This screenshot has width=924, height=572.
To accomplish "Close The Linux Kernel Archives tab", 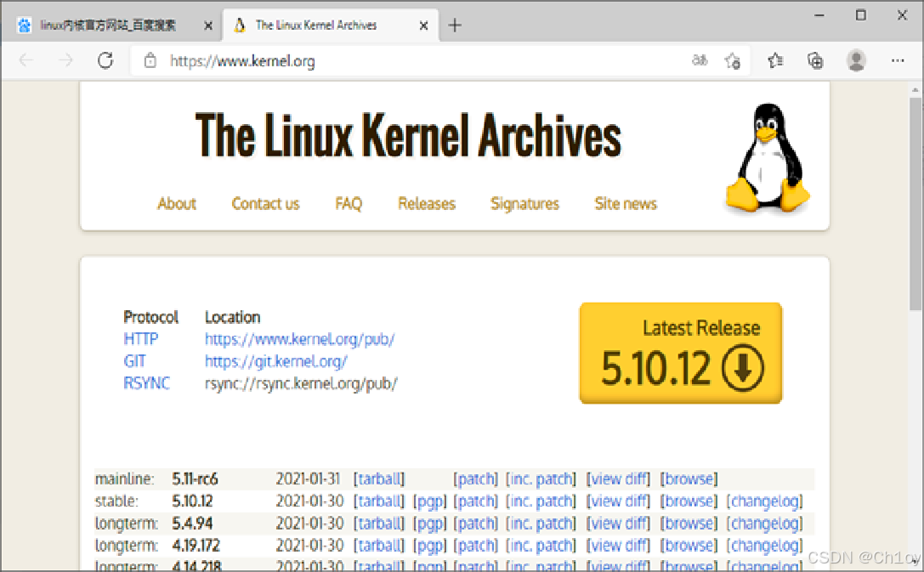I will click(x=423, y=25).
